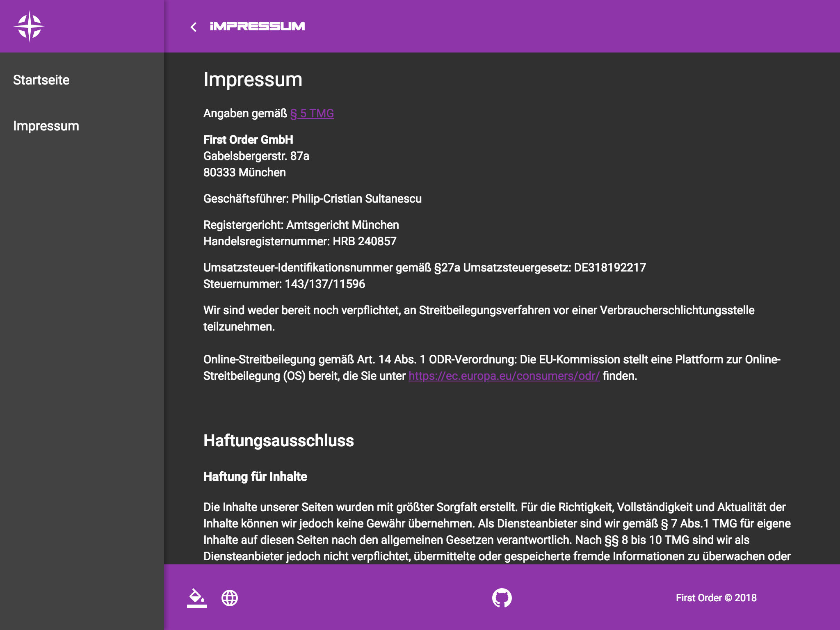Navigate to Startseite in sidebar

(41, 80)
